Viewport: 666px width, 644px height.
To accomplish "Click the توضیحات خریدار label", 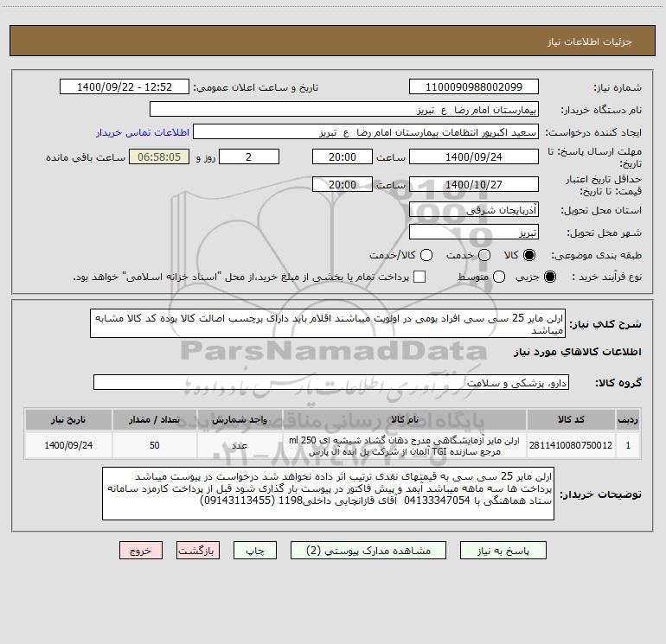I will [600, 494].
